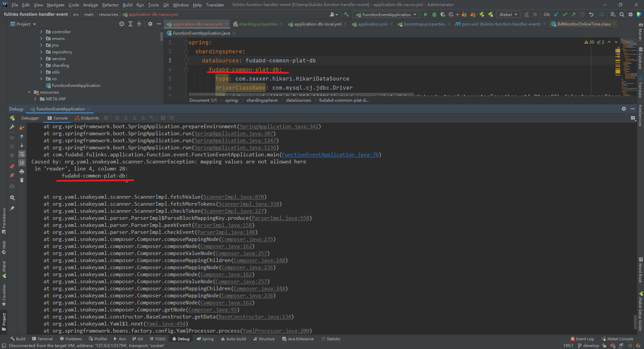
Task: Run with coverage shield icon
Action: tap(443, 14)
